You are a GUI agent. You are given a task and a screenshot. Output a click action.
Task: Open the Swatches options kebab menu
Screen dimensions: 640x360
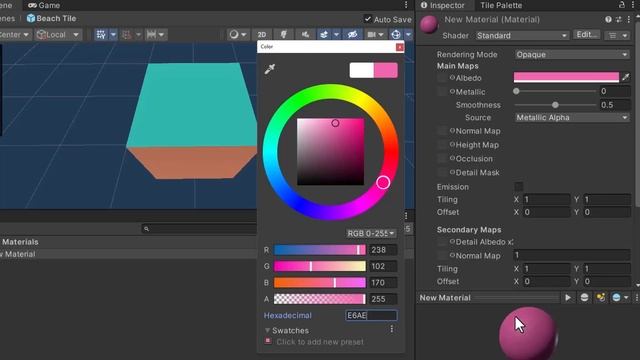392,329
